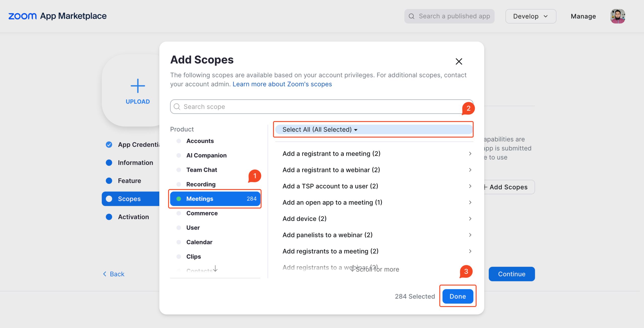The height and width of the screenshot is (328, 644).
Task: Click the plus icon above UPLOAD
Action: [138, 86]
